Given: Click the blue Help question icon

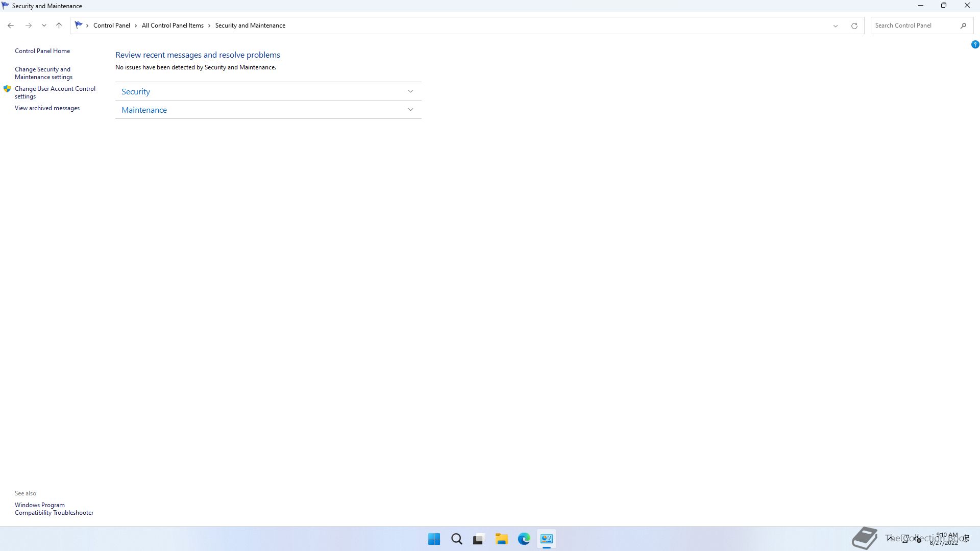Looking at the screenshot, I should [975, 45].
